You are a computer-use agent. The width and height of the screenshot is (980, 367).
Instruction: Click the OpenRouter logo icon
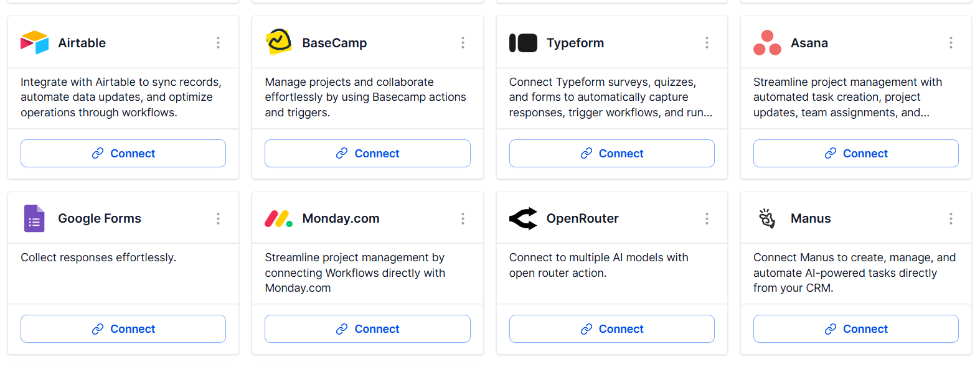point(523,218)
